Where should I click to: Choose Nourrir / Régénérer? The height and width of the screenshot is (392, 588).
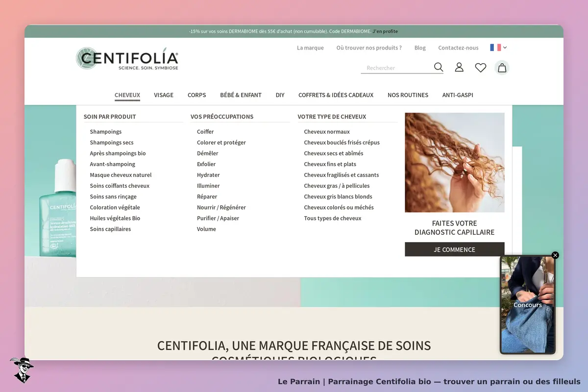coord(221,207)
